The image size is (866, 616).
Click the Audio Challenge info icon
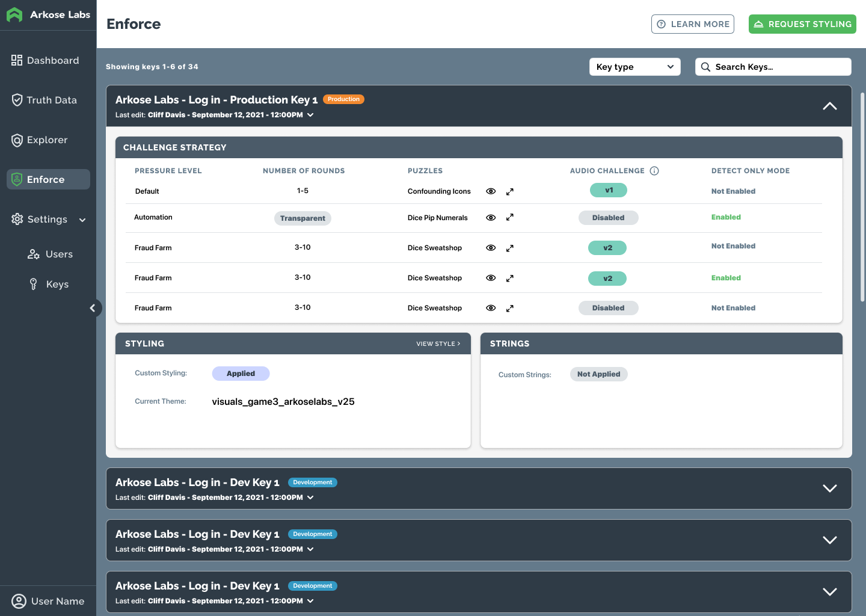tap(654, 171)
